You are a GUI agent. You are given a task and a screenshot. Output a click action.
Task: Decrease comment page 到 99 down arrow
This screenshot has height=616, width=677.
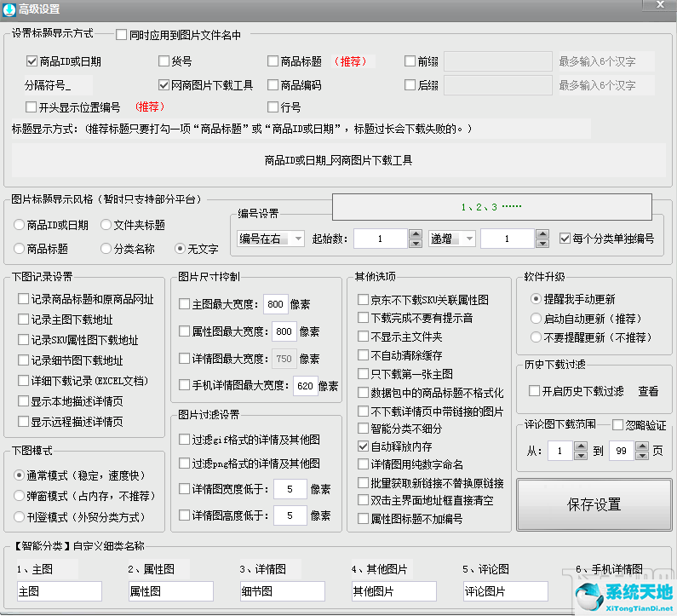(x=642, y=456)
